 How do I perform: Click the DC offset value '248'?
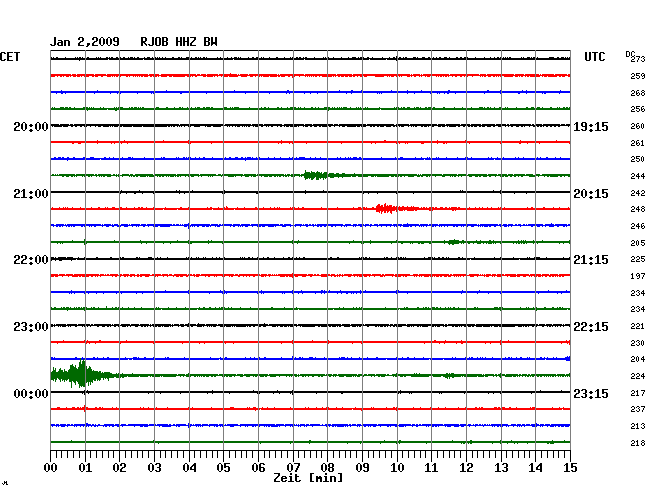(638, 209)
